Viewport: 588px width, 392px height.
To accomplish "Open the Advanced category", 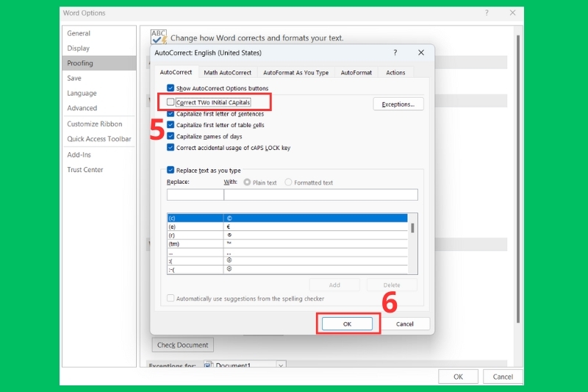I will (99, 108).
